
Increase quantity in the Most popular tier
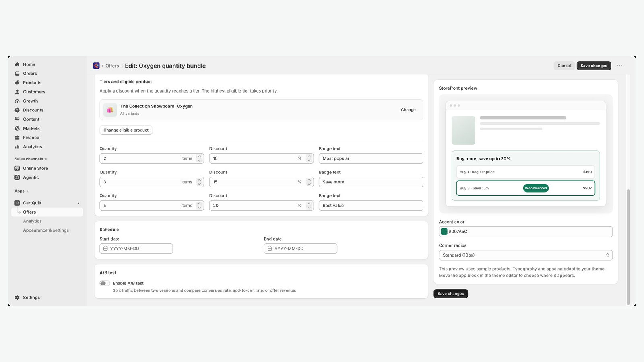tap(199, 156)
